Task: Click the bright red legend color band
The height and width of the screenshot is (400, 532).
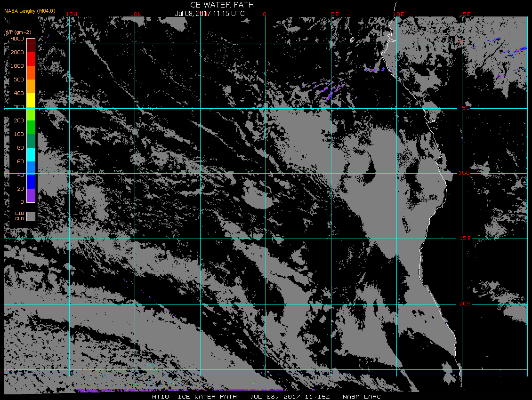Action: coord(31,59)
